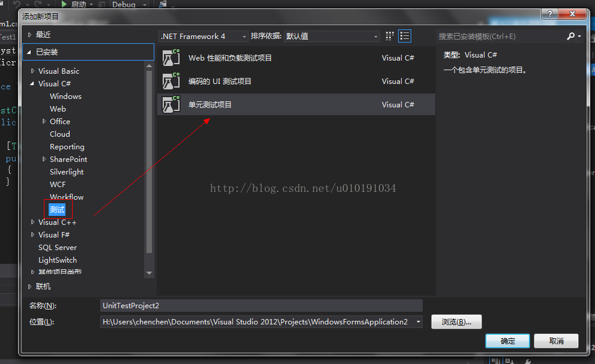
Task: Open the search options dropdown arrow
Action: pos(579,37)
